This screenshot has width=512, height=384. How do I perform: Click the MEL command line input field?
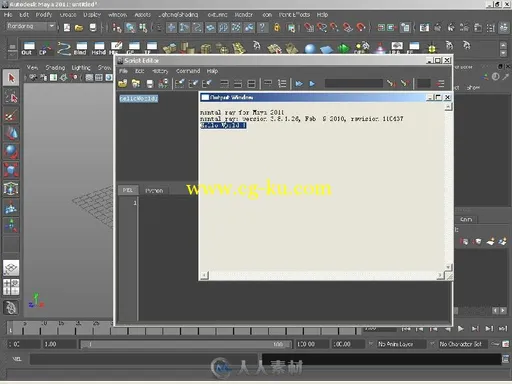(x=145, y=359)
